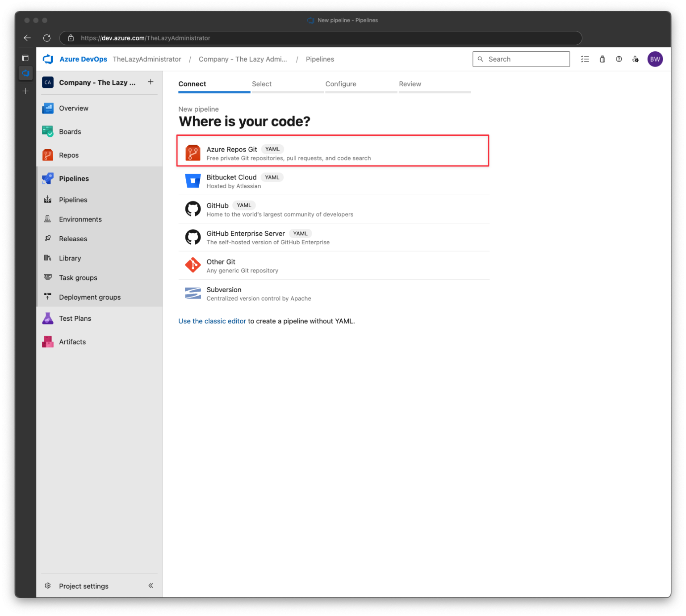Open user settings icon in header

tap(636, 59)
